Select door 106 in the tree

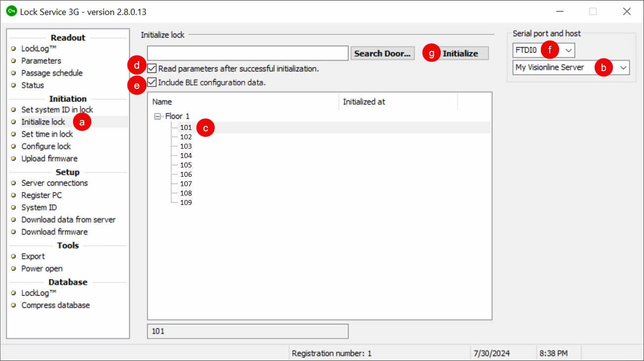pos(186,174)
